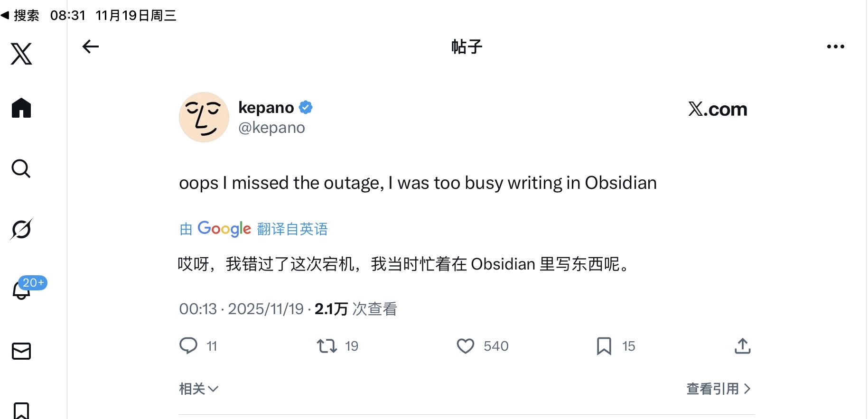Reply to kepano's post

pos(188,346)
